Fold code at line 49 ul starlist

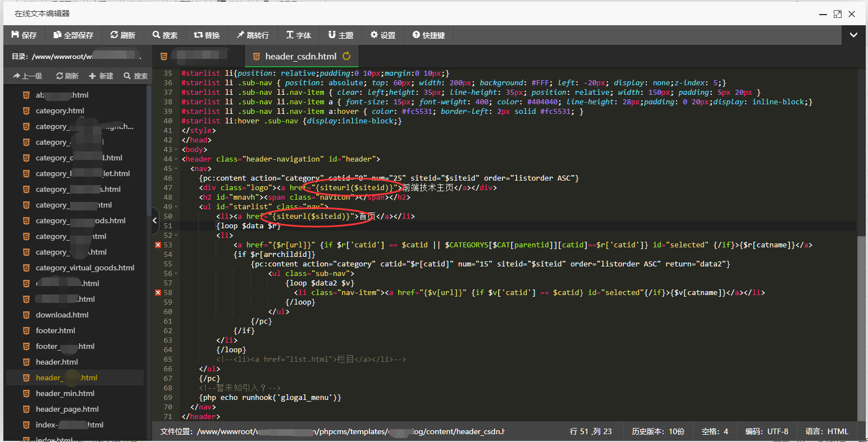point(176,207)
